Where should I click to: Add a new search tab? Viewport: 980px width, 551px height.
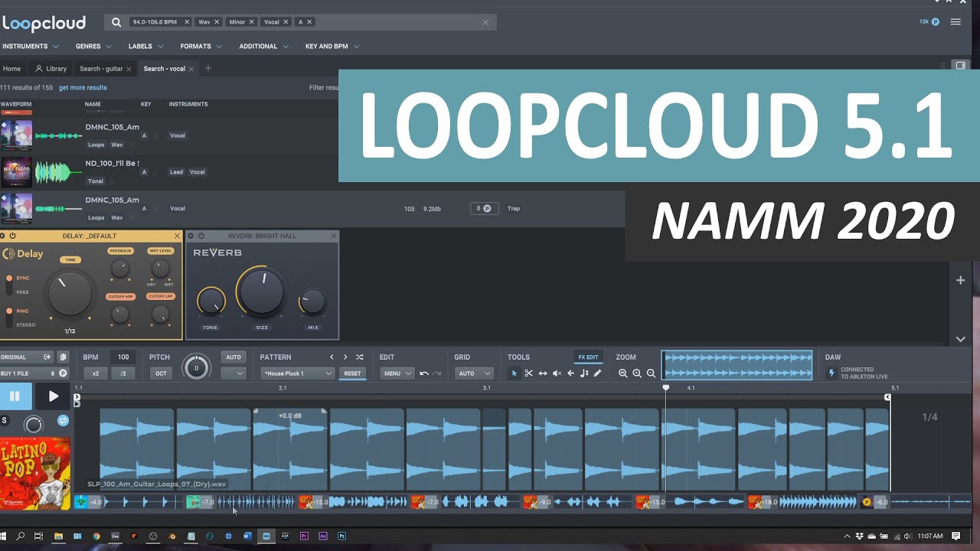tap(207, 68)
